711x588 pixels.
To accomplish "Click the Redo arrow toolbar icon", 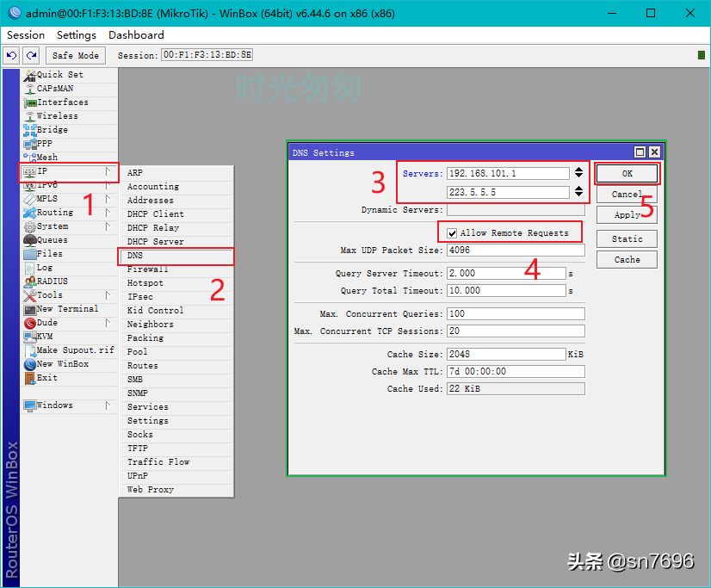I will coord(31,55).
